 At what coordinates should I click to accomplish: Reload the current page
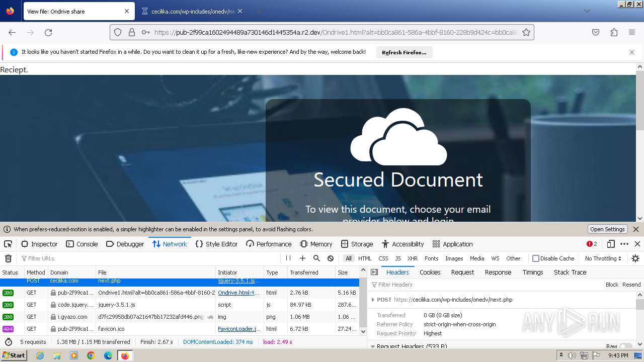point(48,32)
